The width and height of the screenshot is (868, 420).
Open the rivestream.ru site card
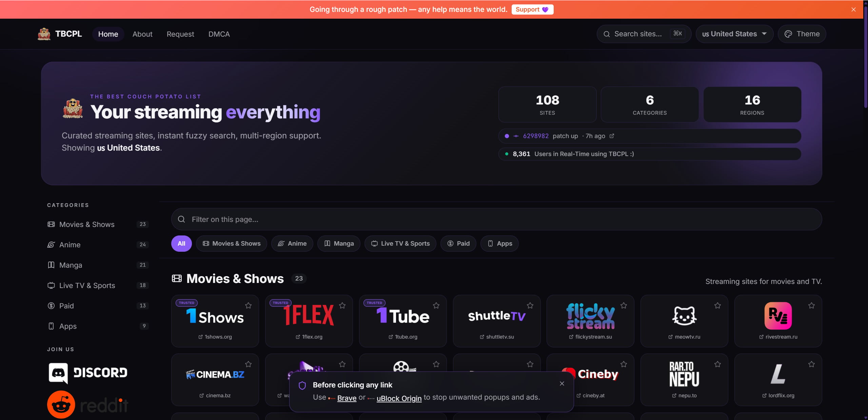coord(778,321)
